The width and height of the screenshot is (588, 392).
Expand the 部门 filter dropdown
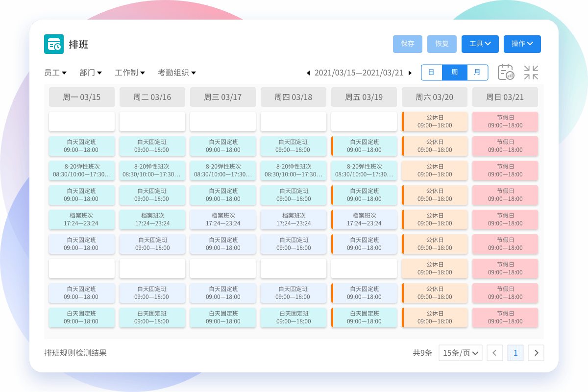coord(91,73)
